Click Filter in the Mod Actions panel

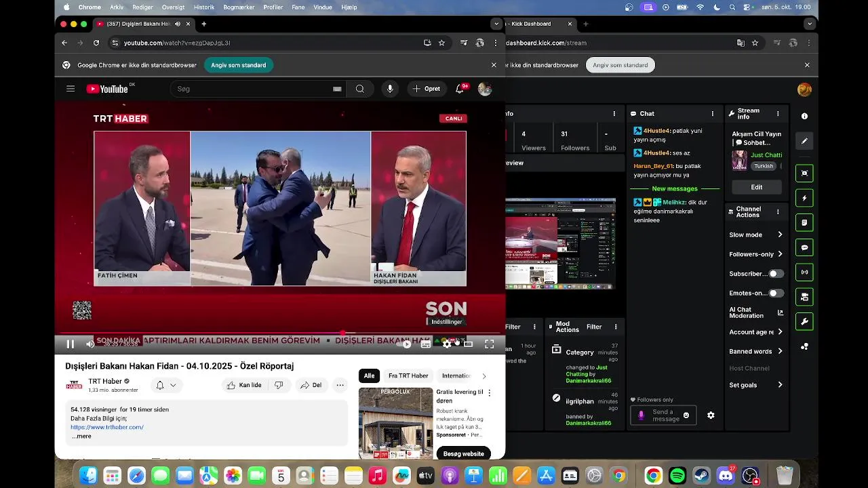coord(594,327)
